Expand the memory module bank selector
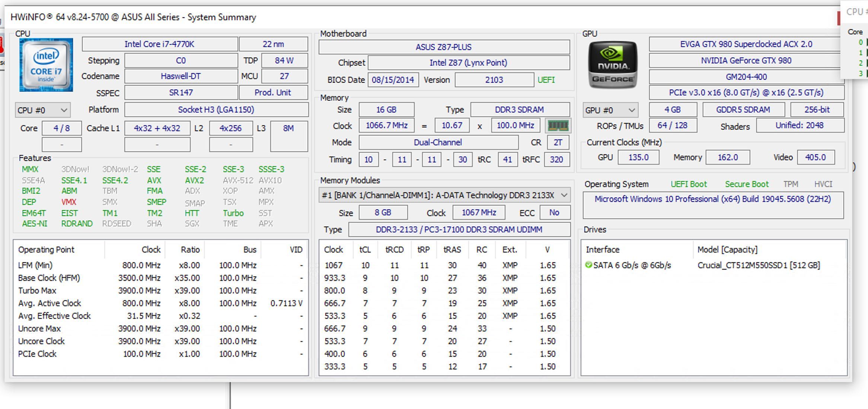Screen dimensions: 868x409 444,195
